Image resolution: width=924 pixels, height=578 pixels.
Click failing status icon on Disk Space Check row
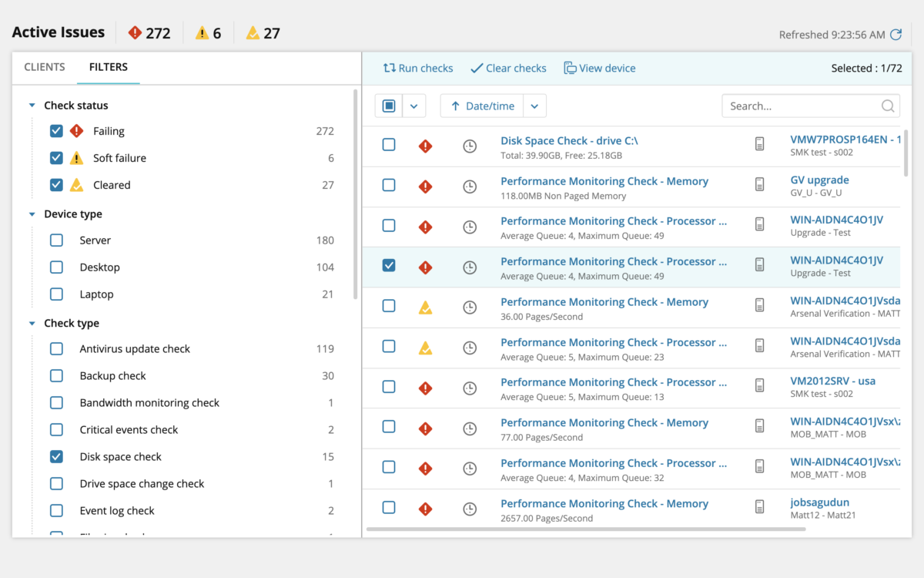pyautogui.click(x=425, y=146)
